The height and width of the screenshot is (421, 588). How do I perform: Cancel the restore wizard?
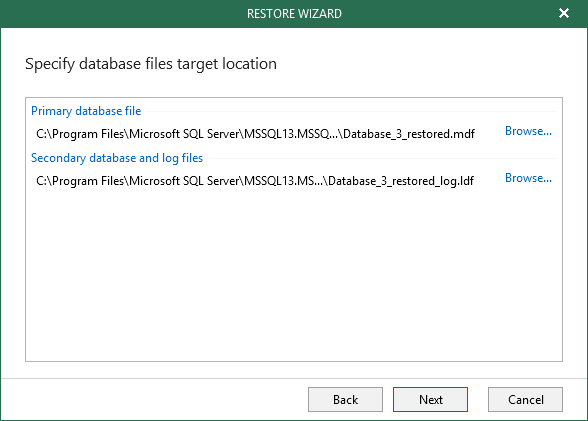point(525,400)
